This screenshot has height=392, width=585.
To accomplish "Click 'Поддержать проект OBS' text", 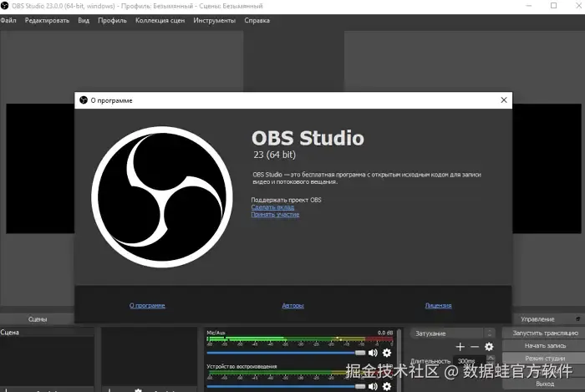I will (286, 200).
